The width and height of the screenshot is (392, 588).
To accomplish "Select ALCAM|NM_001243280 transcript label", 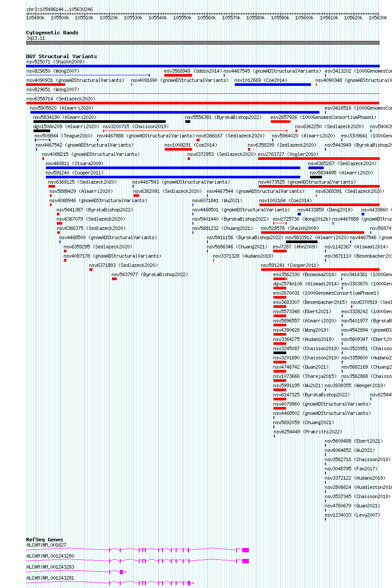I will click(50, 556).
